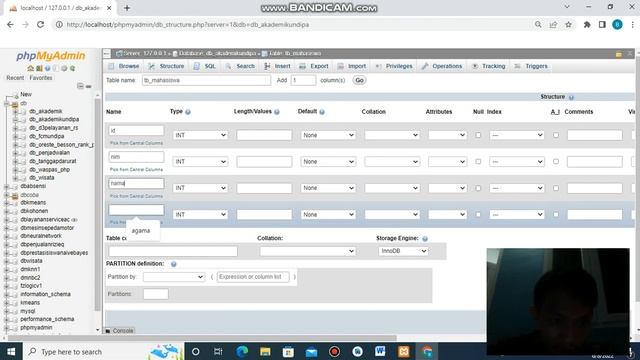
Task: Click the Table name input field
Action: coord(207,80)
